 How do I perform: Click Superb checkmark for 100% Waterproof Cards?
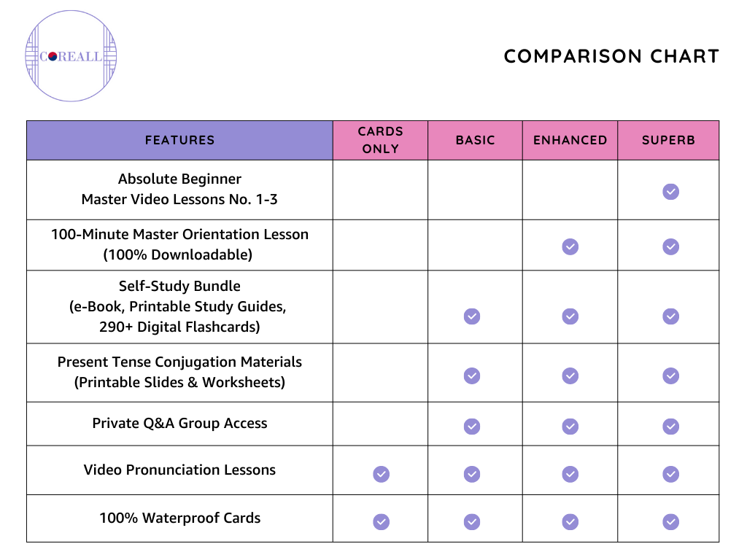(670, 522)
